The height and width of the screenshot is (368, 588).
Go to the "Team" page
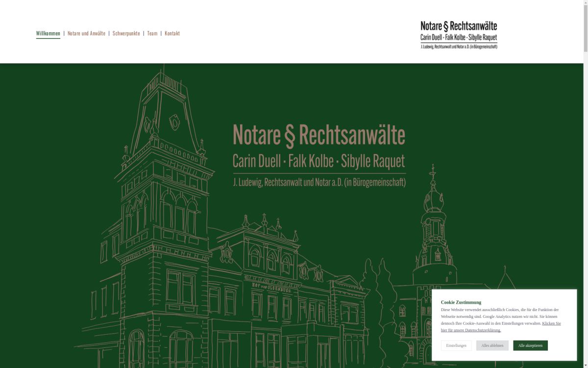pyautogui.click(x=152, y=33)
